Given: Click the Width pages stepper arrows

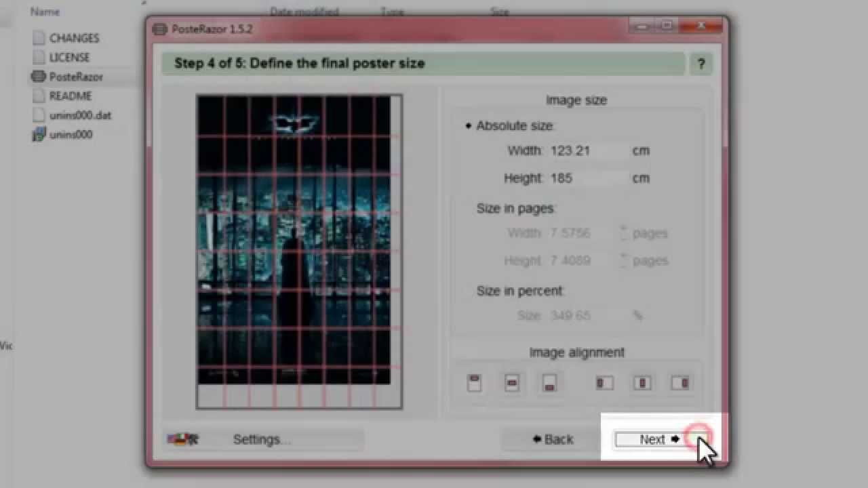Looking at the screenshot, I should (x=623, y=233).
